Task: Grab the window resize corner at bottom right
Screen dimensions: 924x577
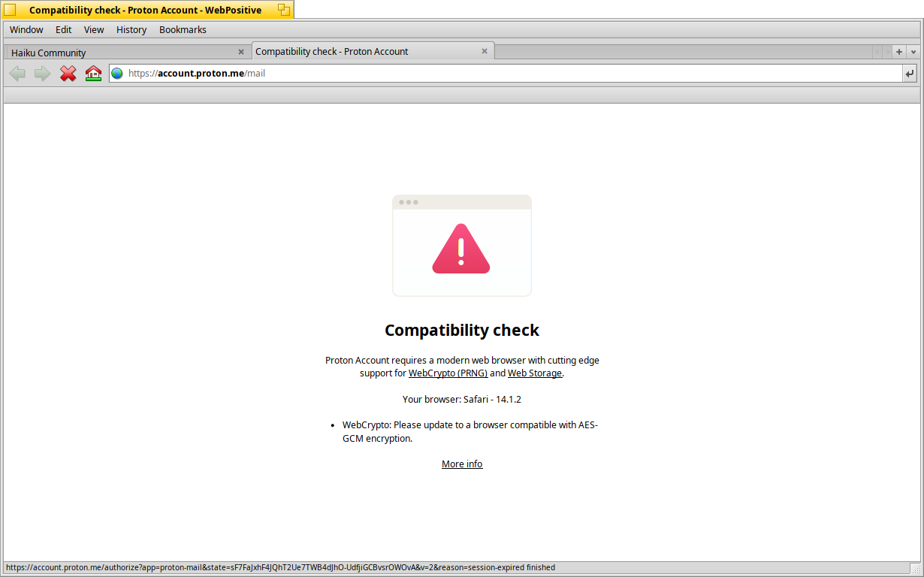Action: click(x=915, y=568)
